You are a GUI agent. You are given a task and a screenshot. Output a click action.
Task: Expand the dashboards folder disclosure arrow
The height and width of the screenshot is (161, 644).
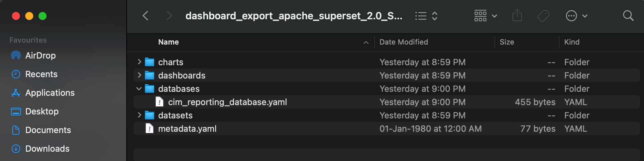click(139, 75)
